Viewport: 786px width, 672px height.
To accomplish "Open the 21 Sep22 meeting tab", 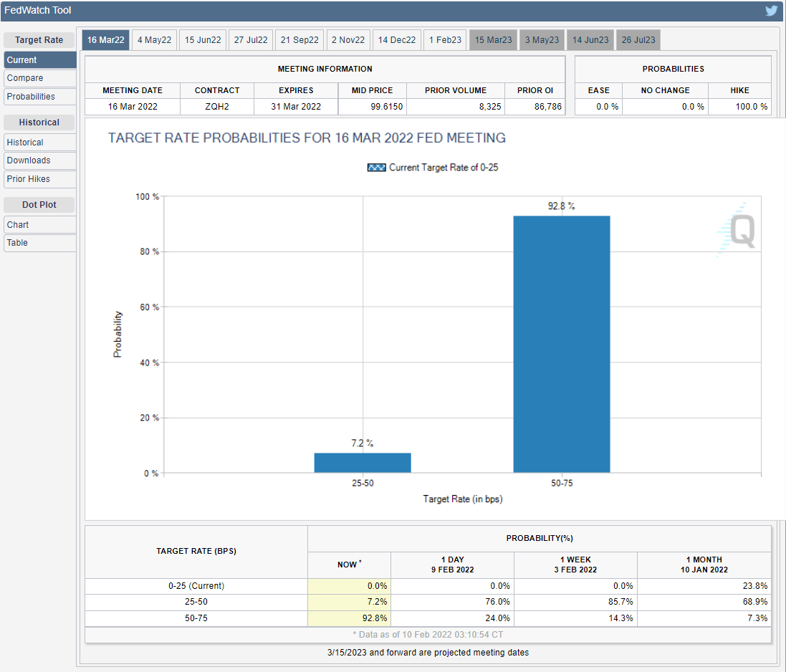I will click(299, 40).
